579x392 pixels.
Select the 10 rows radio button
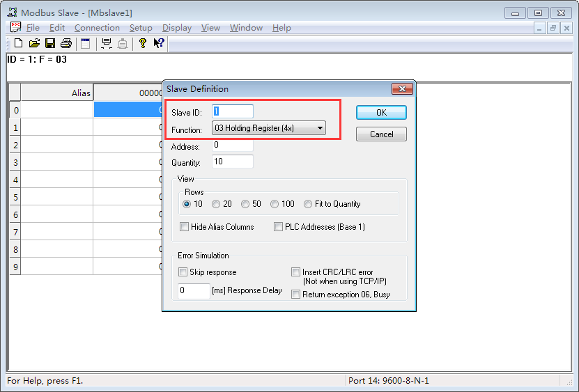[187, 204]
